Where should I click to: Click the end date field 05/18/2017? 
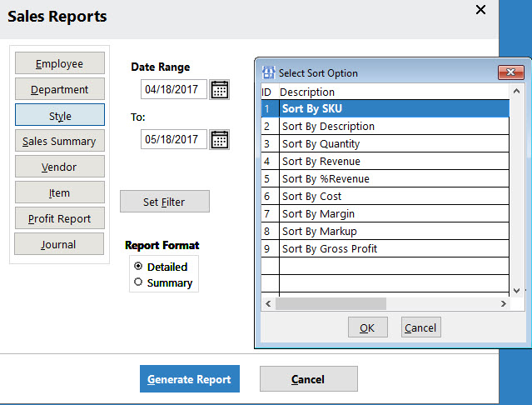coord(174,139)
